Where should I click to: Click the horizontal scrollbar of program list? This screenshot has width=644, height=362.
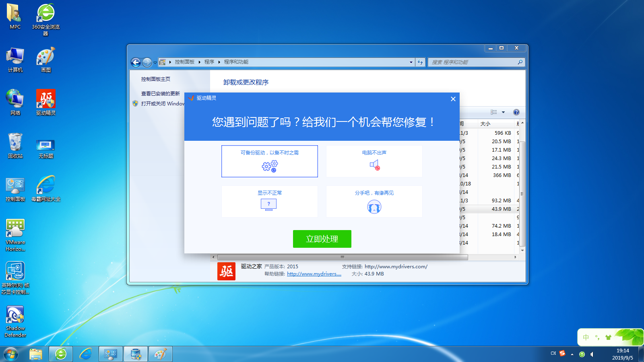(x=343, y=257)
